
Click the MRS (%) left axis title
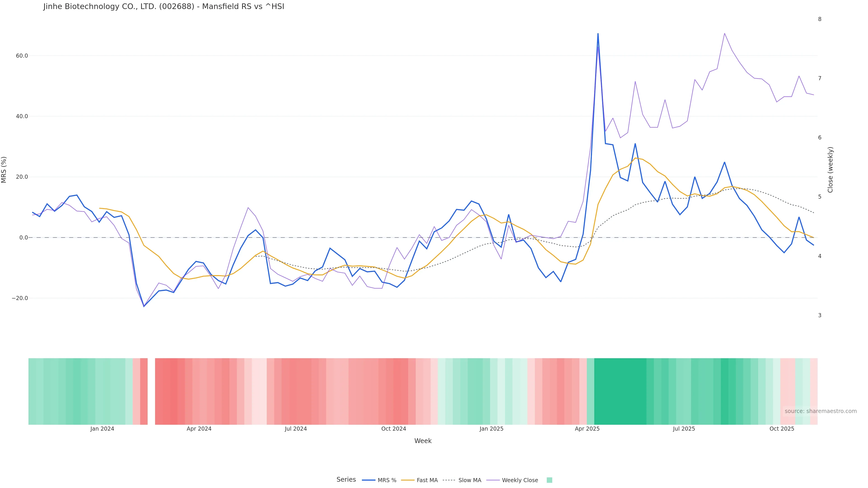(4, 170)
